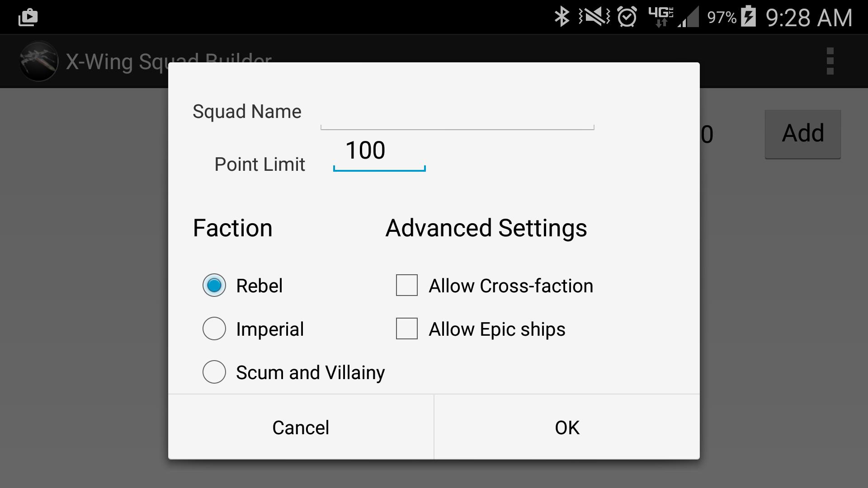Click the Add button behind the dialog
Screen dimensions: 868x488
tap(802, 133)
